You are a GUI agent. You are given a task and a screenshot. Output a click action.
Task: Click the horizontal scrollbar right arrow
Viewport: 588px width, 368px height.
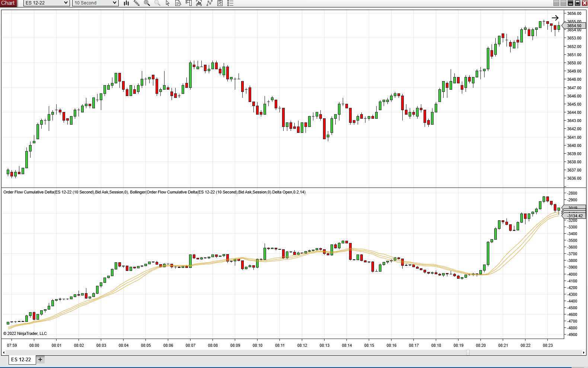(584, 352)
